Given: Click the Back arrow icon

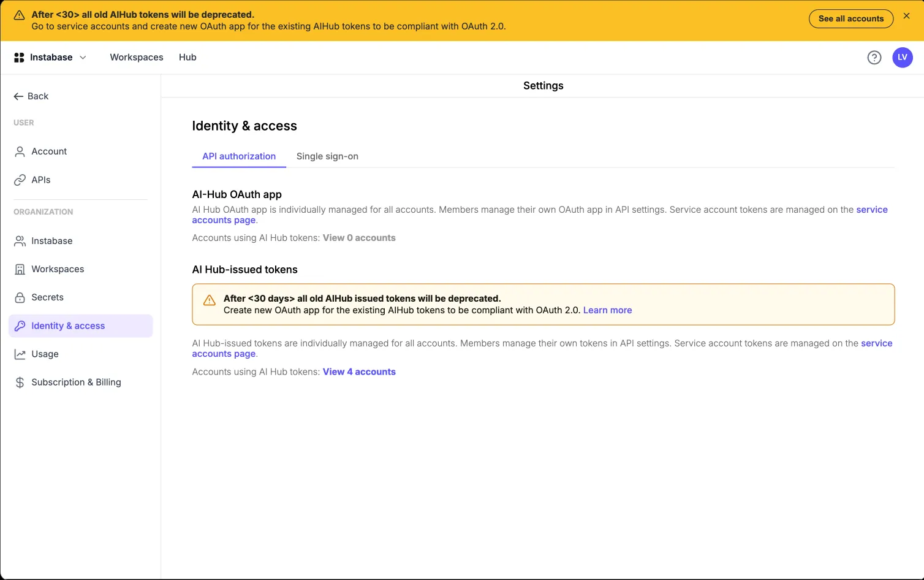Looking at the screenshot, I should click(x=18, y=96).
